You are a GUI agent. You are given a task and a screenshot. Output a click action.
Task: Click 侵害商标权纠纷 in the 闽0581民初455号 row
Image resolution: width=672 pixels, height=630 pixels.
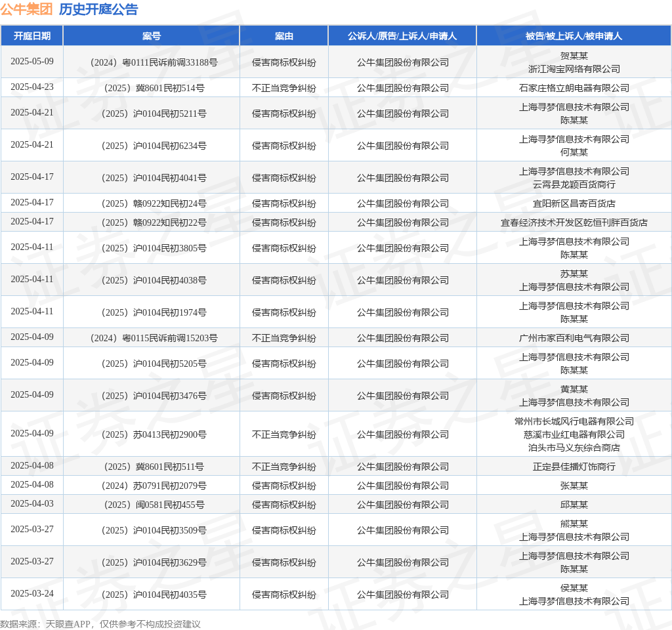click(x=283, y=505)
